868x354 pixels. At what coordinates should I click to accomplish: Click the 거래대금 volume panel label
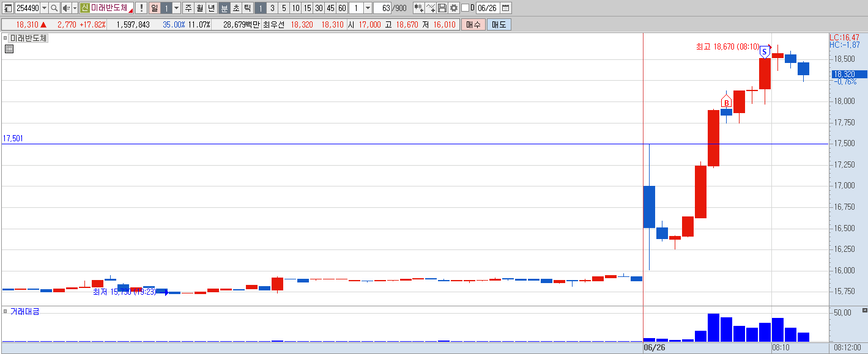pyautogui.click(x=25, y=311)
